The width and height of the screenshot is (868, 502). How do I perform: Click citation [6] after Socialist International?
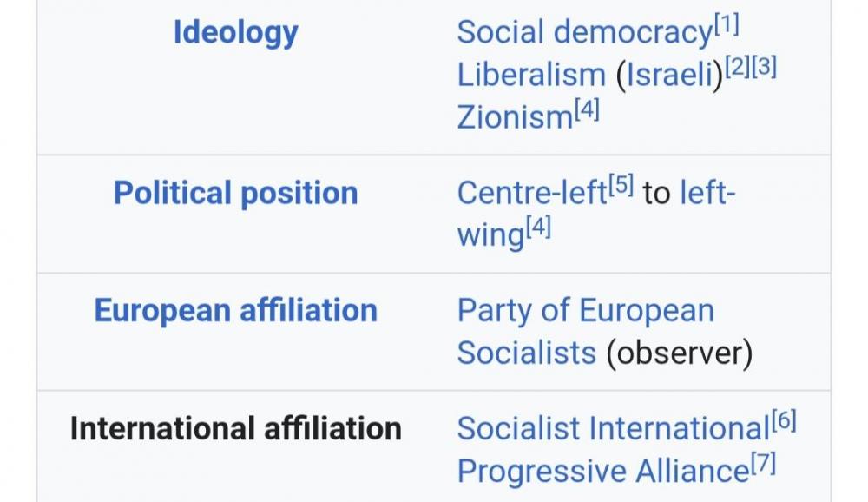click(x=783, y=422)
